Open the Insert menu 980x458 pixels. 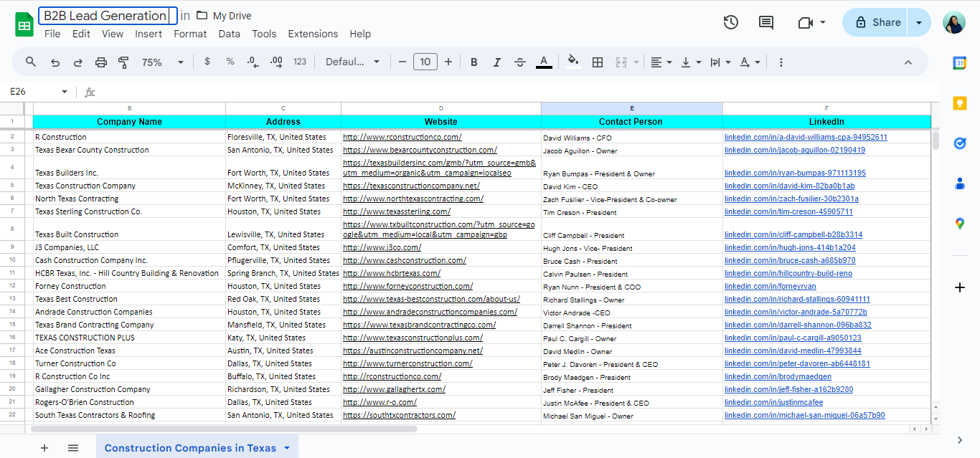[x=149, y=34]
